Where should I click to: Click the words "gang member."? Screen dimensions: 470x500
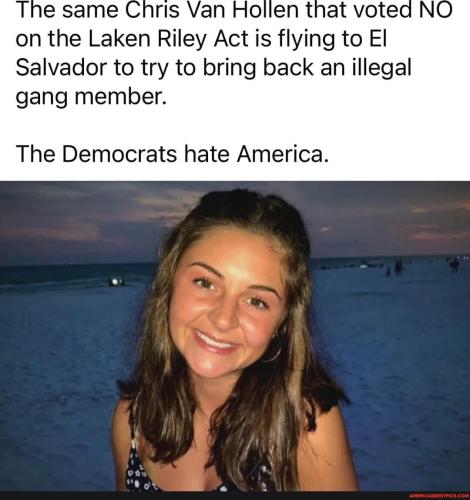(x=91, y=97)
